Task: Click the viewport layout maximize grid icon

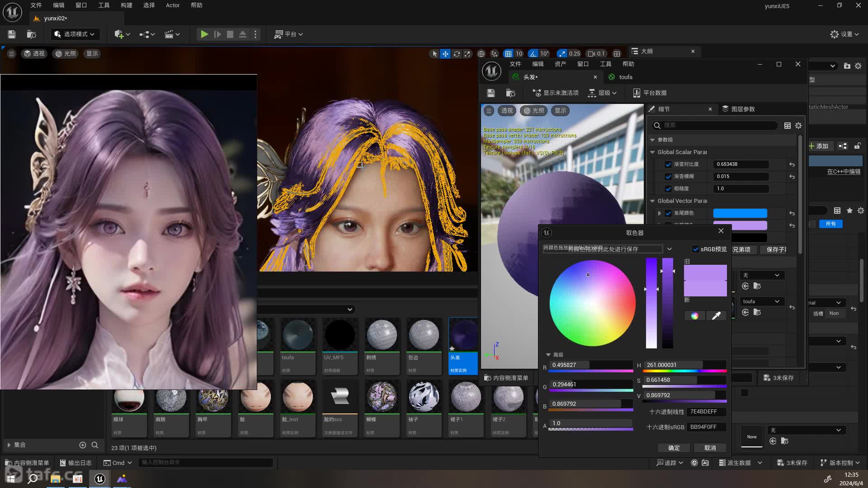Action: 617,54
